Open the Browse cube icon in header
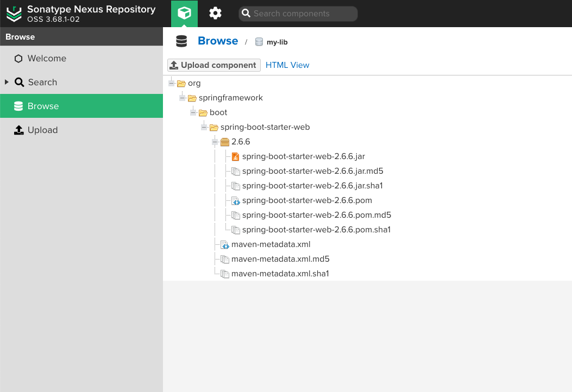The height and width of the screenshot is (392, 572). [184, 14]
